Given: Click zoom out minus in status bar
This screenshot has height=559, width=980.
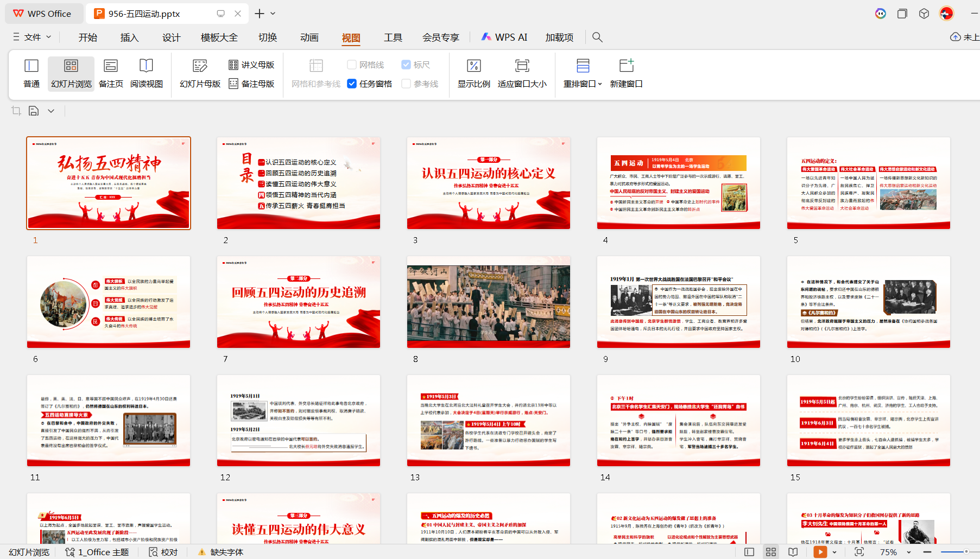Looking at the screenshot, I should pos(927,552).
